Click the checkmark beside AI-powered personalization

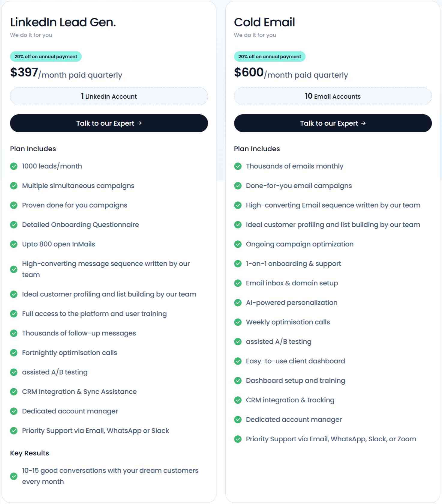click(x=238, y=303)
